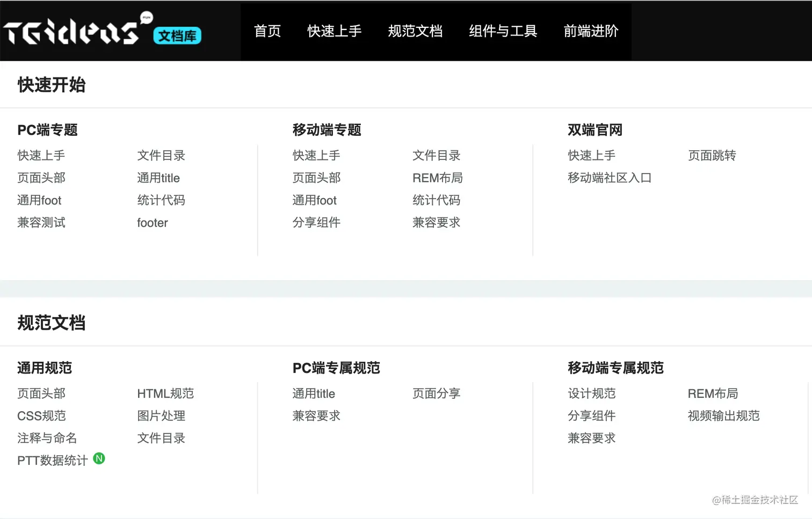Click the 移动端专属规范 column heading
This screenshot has width=812, height=519.
[x=616, y=368]
